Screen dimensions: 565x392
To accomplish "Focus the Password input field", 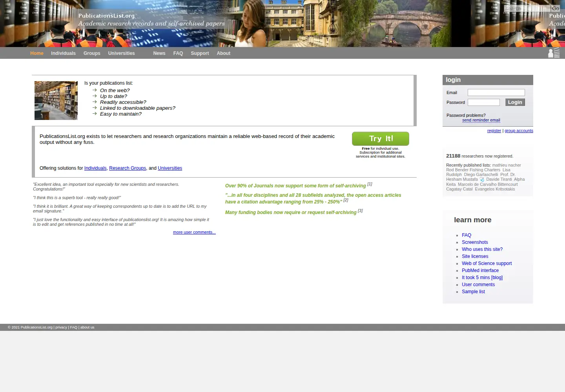I will pyautogui.click(x=484, y=102).
